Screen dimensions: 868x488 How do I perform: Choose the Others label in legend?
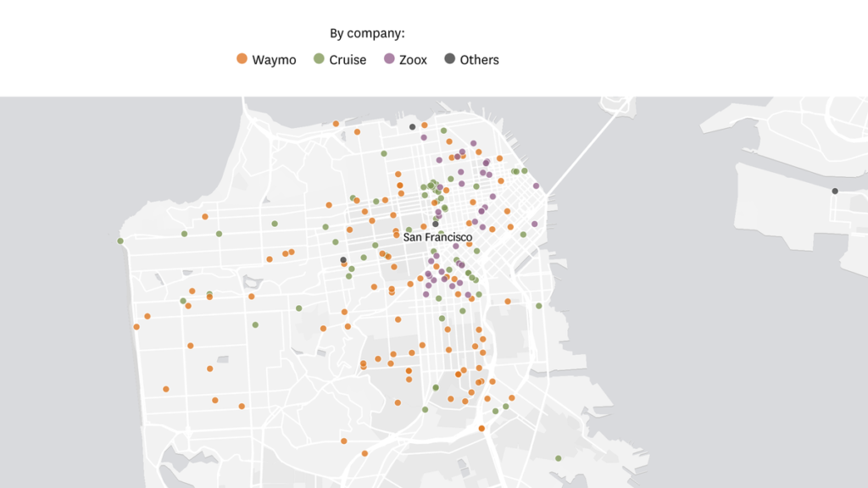479,60
